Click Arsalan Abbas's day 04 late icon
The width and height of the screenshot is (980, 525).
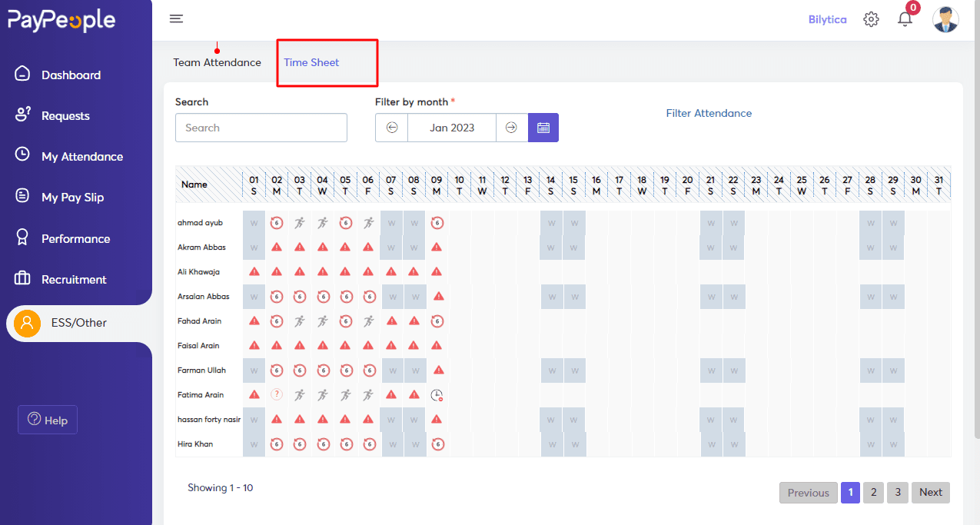coord(324,297)
